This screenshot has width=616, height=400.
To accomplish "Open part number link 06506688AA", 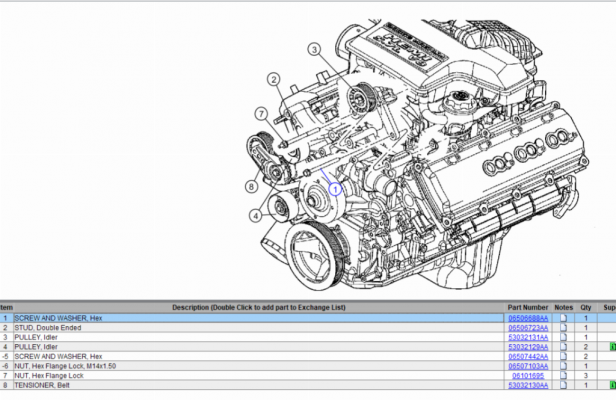I will pyautogui.click(x=528, y=318).
